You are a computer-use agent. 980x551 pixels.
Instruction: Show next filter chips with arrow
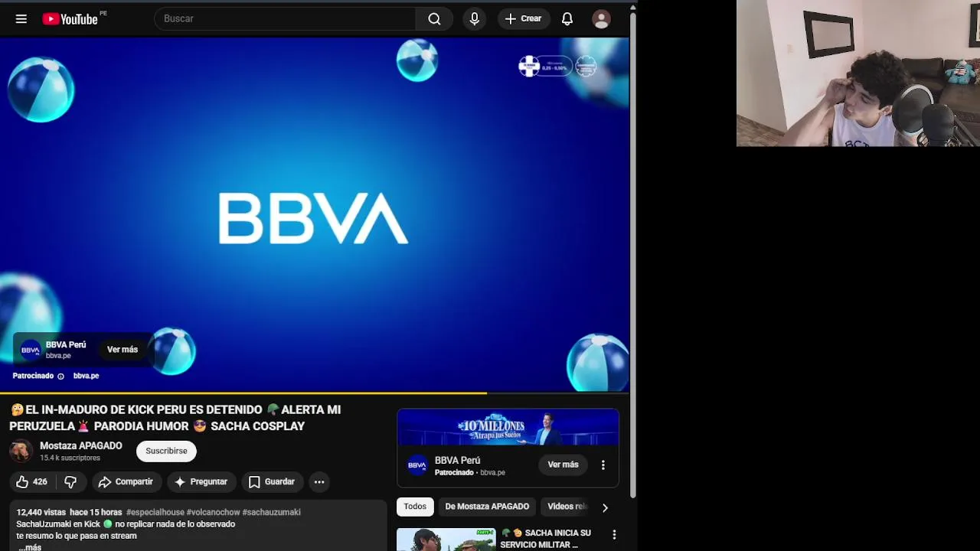[605, 507]
